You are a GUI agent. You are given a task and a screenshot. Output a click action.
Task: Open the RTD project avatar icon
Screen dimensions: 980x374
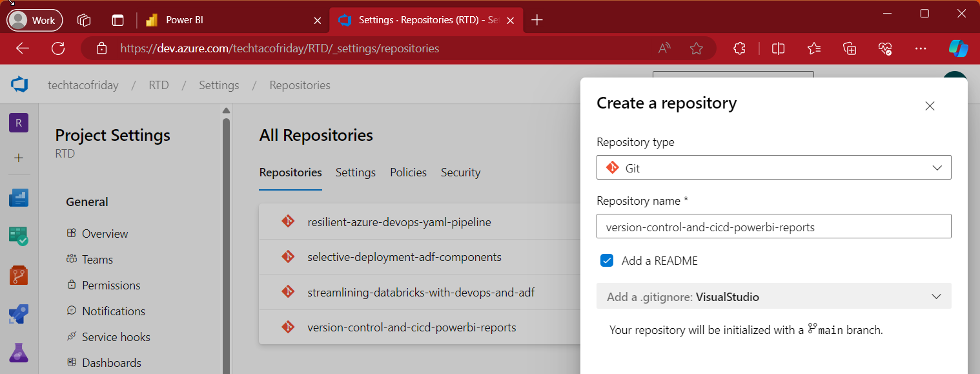(19, 122)
